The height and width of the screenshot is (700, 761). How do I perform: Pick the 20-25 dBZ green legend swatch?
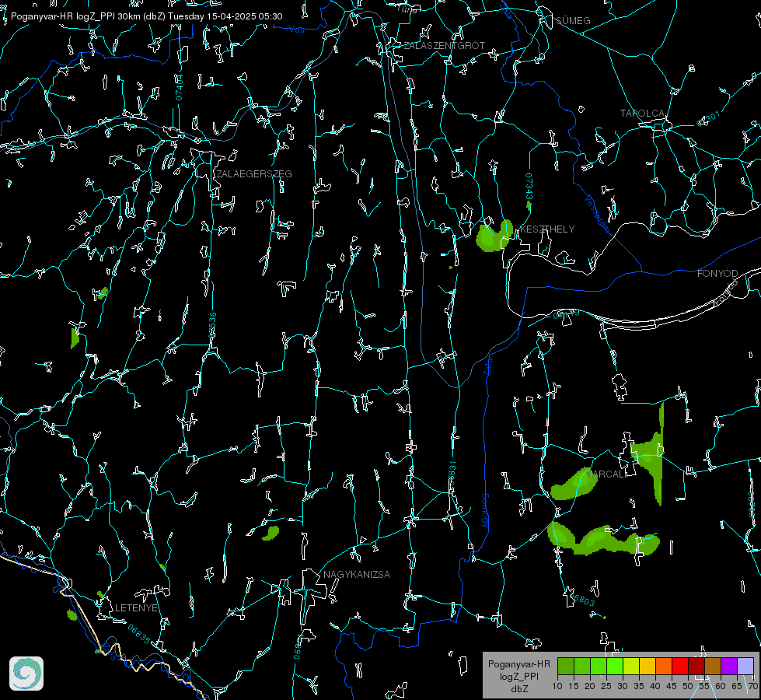[x=599, y=666]
